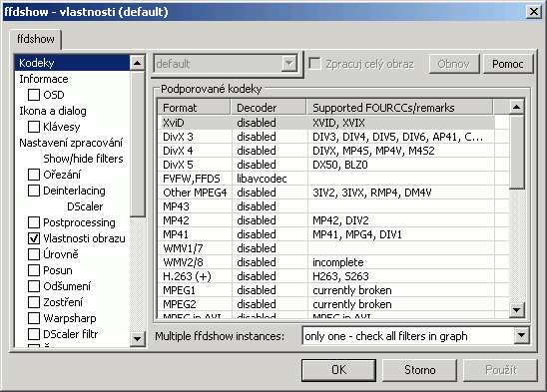Viewport: 547px width, 392px height.
Task: Enable the Klávesy checkbox
Action: coord(34,127)
